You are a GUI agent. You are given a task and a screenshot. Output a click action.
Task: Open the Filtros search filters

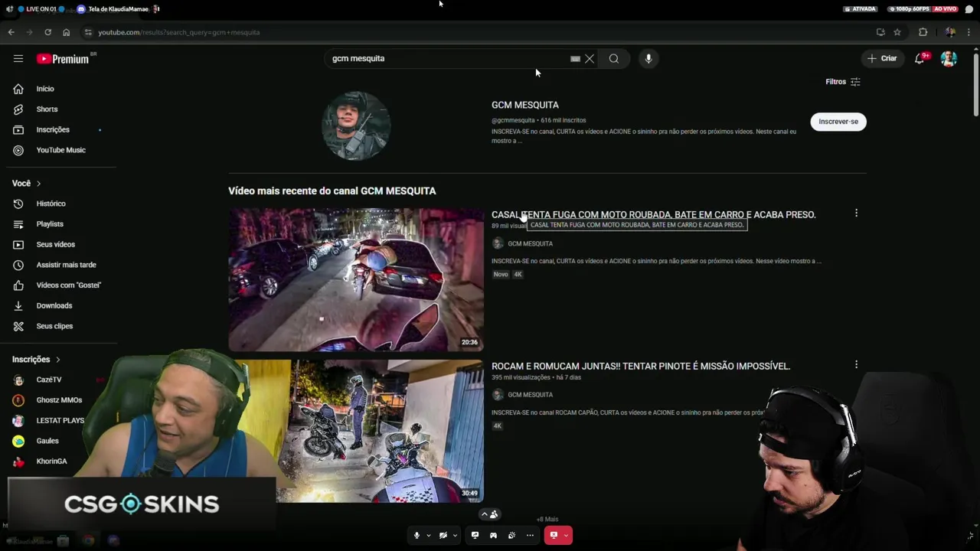click(843, 82)
